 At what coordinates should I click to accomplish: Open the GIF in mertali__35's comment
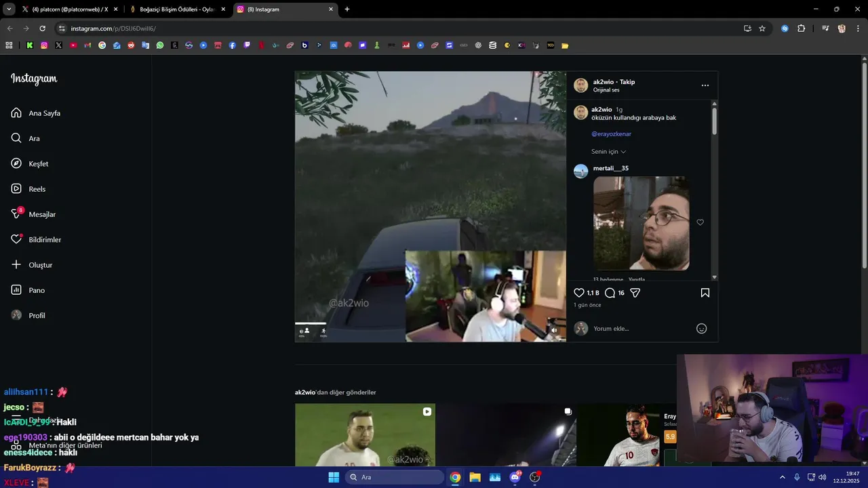tap(642, 224)
